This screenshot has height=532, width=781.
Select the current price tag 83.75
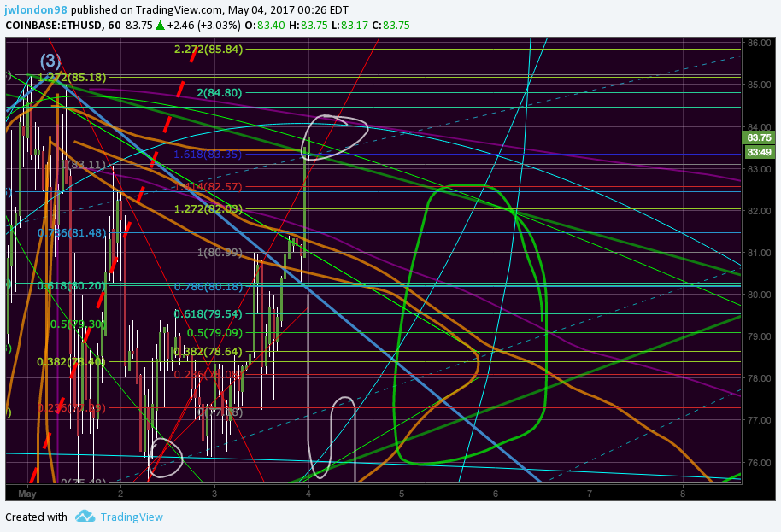click(759, 137)
